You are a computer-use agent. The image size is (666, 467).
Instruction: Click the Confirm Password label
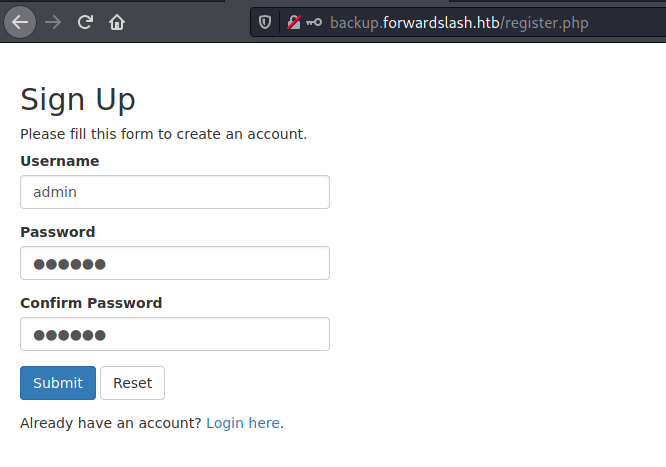point(91,303)
